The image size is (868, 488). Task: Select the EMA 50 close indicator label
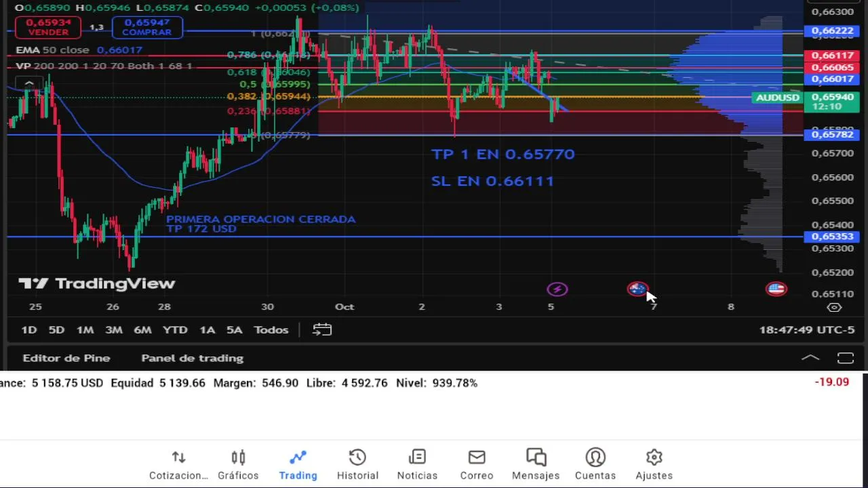(53, 50)
